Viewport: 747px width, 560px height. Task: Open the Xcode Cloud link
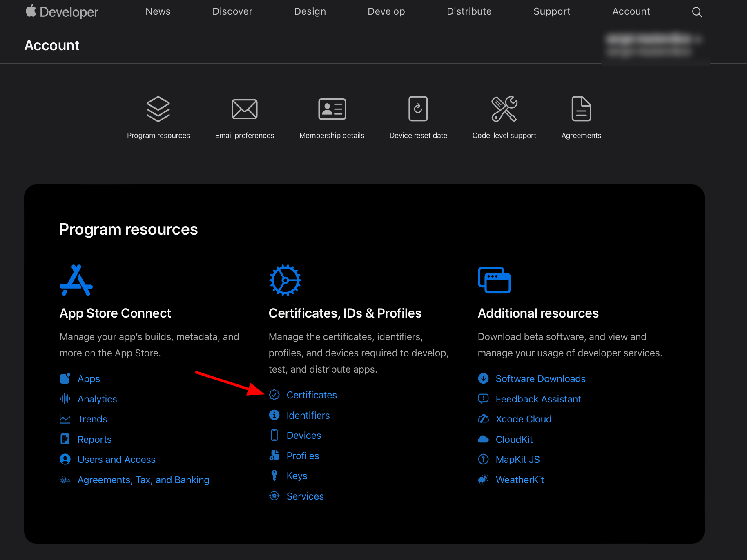pos(523,419)
